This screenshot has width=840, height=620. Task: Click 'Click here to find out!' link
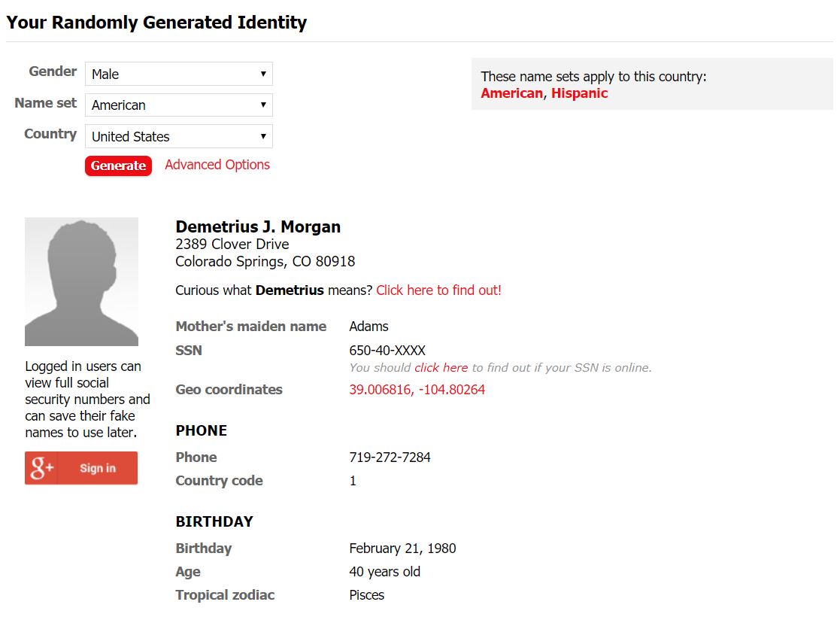click(438, 290)
